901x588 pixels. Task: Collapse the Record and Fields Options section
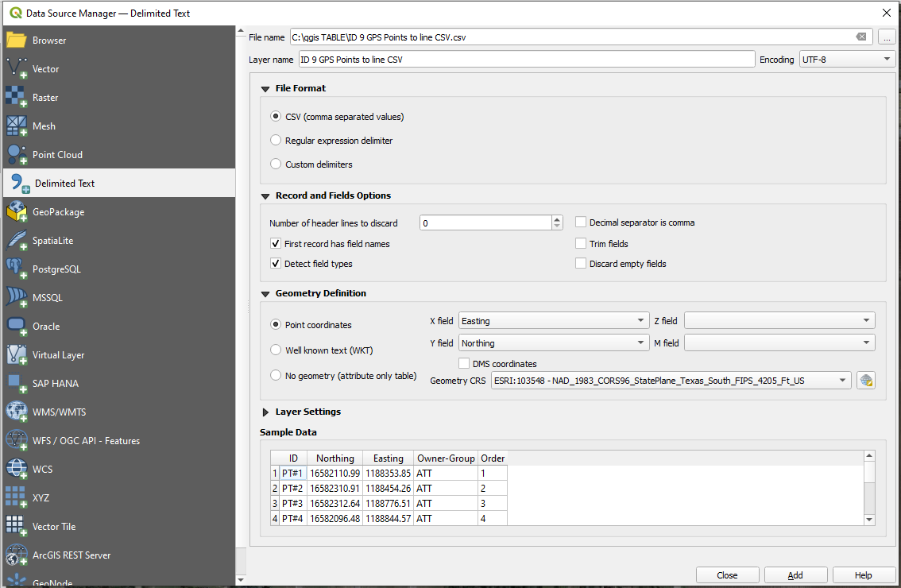pos(265,195)
